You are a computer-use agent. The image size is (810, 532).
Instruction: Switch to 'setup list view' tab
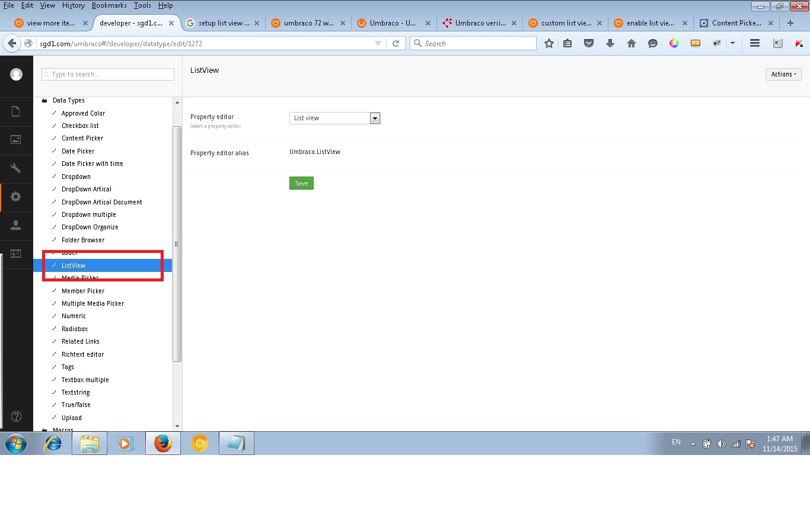[223, 23]
